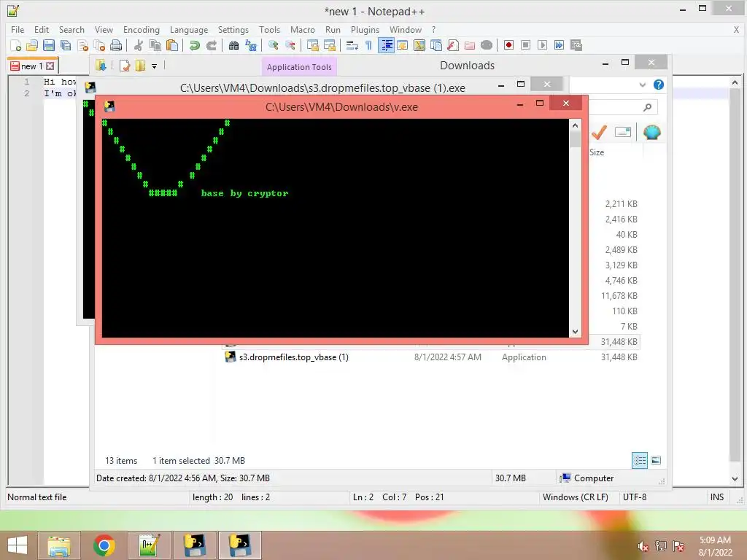Click the UTF-8 encoding in status bar

tap(635, 497)
